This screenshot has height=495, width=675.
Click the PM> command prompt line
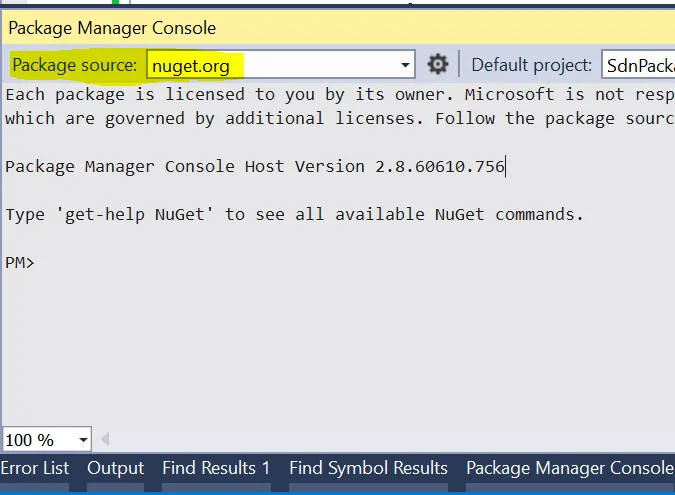pos(20,263)
